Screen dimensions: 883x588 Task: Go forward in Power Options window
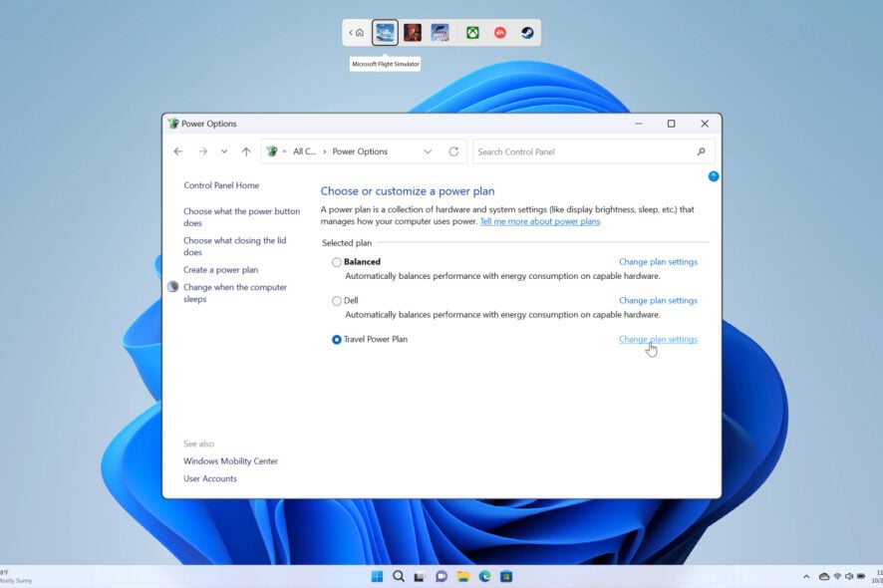coord(202,151)
